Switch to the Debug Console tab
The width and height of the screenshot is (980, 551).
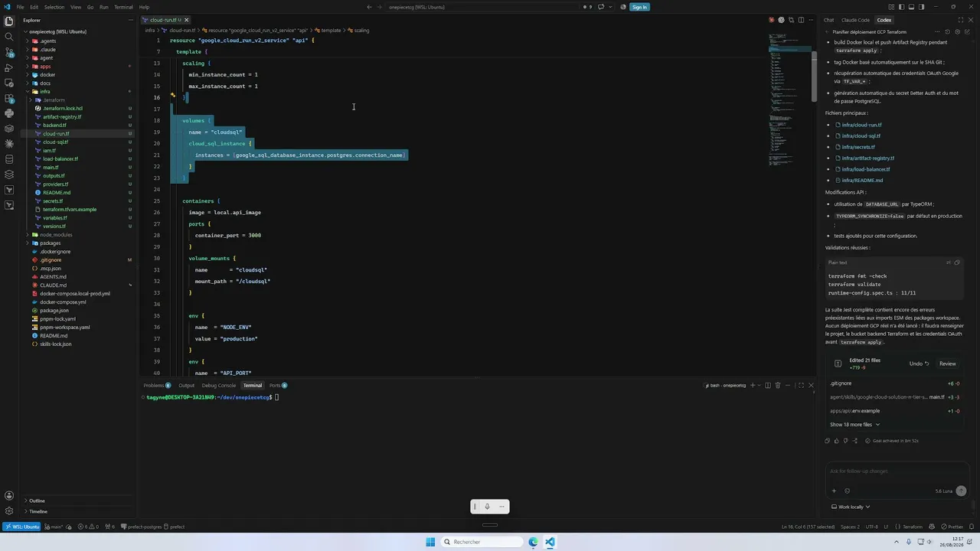[x=219, y=386]
